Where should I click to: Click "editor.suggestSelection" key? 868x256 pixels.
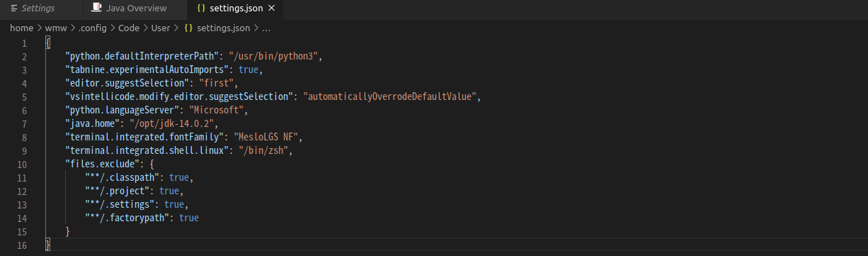coord(126,84)
